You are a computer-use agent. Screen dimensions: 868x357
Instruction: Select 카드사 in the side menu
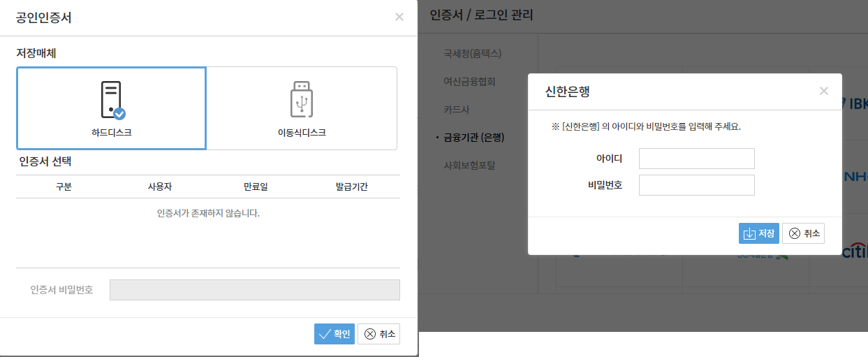coord(456,110)
